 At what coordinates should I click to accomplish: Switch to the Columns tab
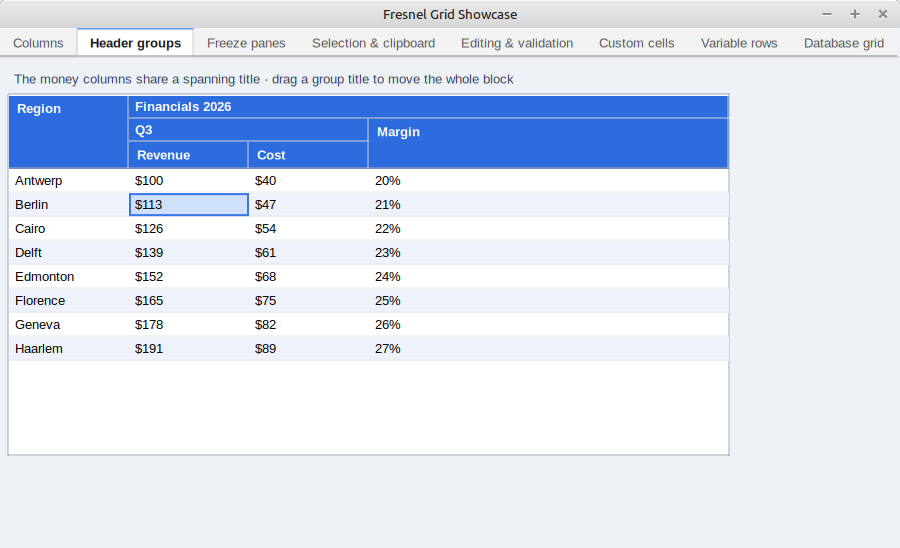pyautogui.click(x=38, y=43)
